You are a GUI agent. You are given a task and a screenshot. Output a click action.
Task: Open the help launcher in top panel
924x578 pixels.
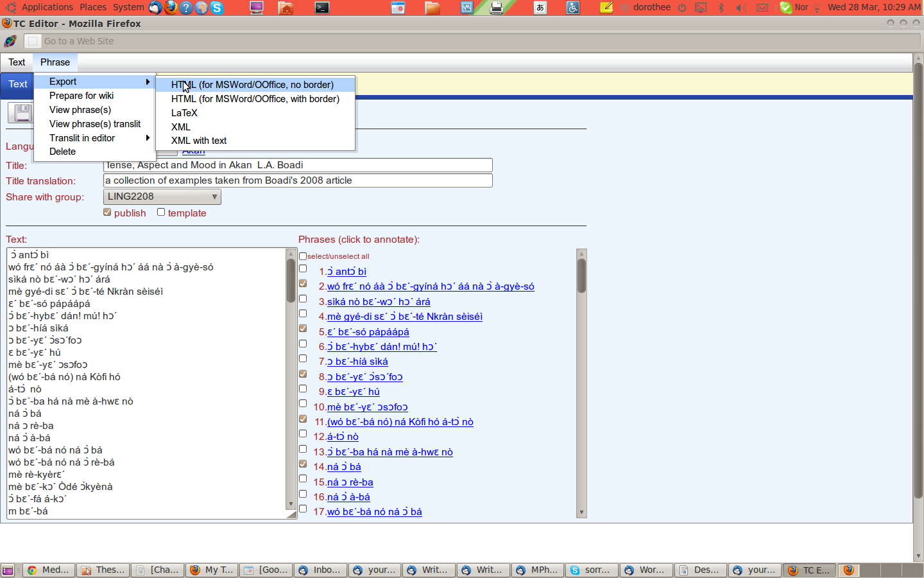pos(186,7)
